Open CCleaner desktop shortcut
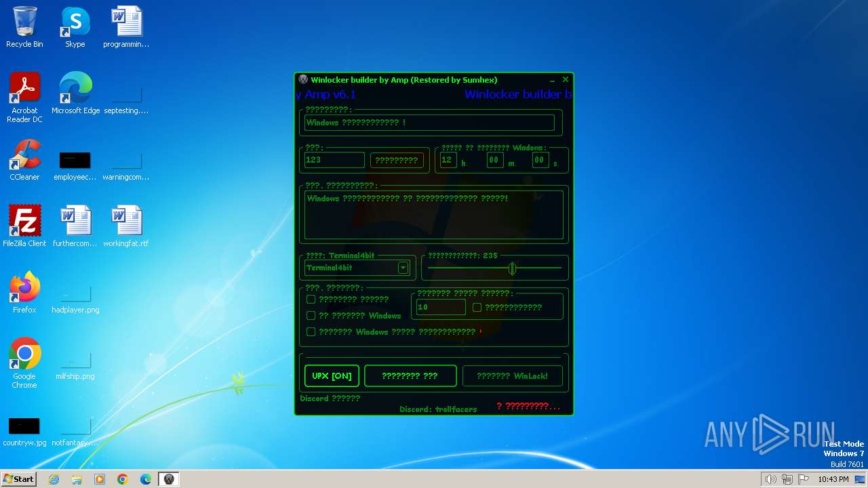Viewport: 868px width, 488px height. click(x=24, y=160)
